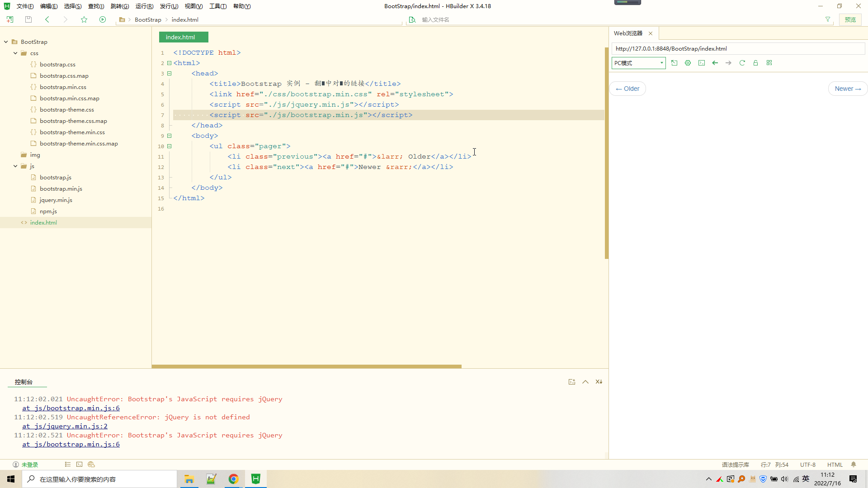Open the first js/bootstrap.min.js:6 error link

71,408
